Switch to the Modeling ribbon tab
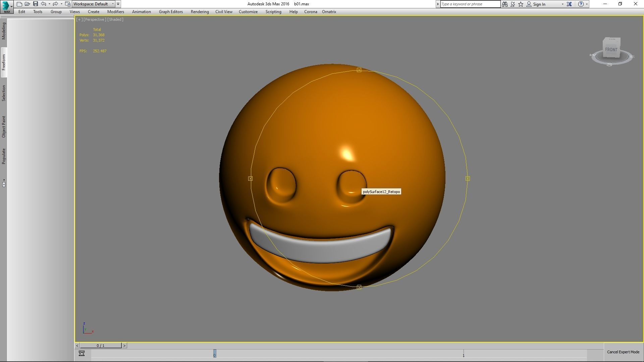The height and width of the screenshot is (362, 644). (4, 31)
